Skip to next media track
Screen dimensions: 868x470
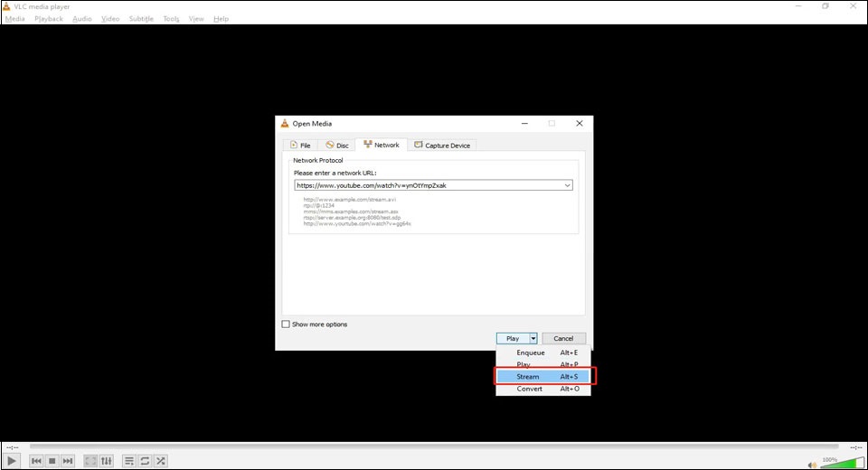pos(68,461)
